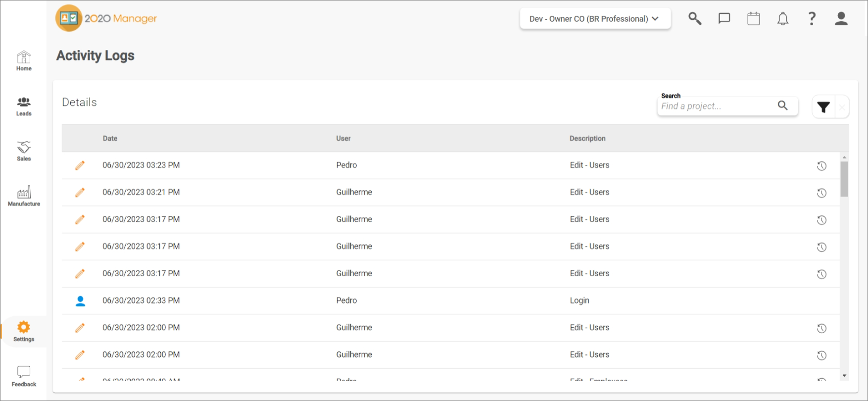Image resolution: width=868 pixels, height=401 pixels.
Task: View history for Pedro's 03:23 PM edit
Action: [821, 166]
